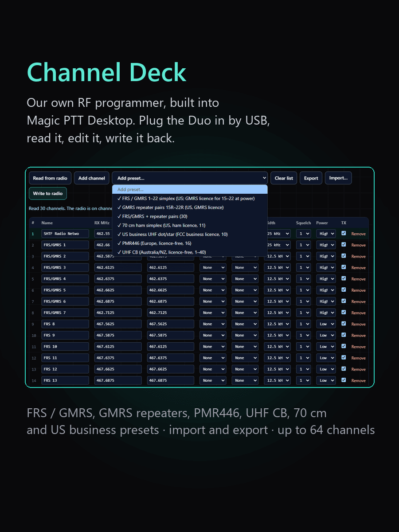Click the Export button
Viewport: 399px width, 532px height.
click(311, 178)
